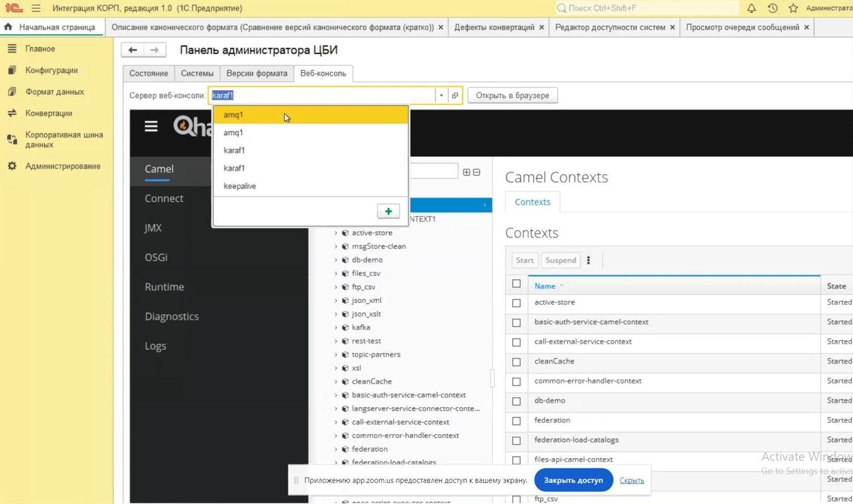Open the kebab menu next to Suspend
The image size is (853, 504).
(x=589, y=260)
